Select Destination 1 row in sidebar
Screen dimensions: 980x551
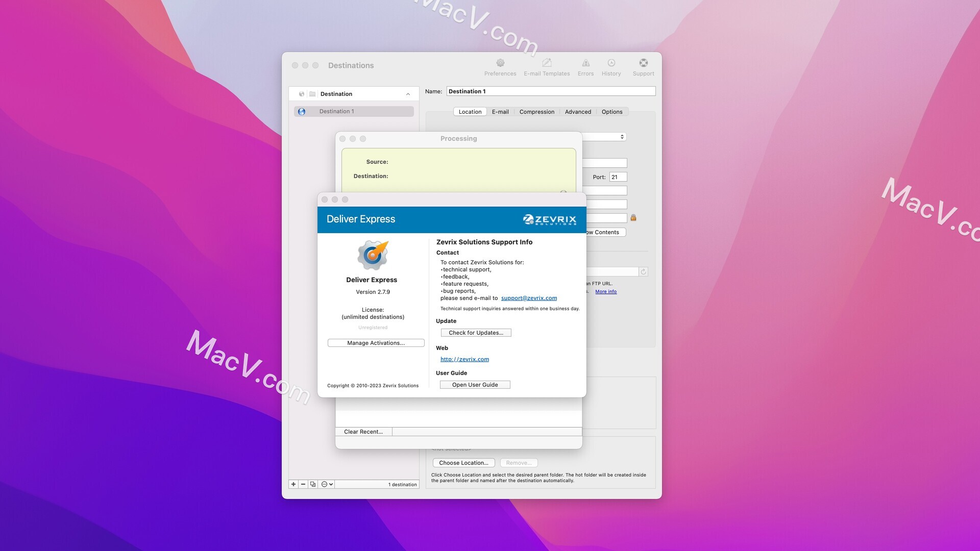click(354, 111)
